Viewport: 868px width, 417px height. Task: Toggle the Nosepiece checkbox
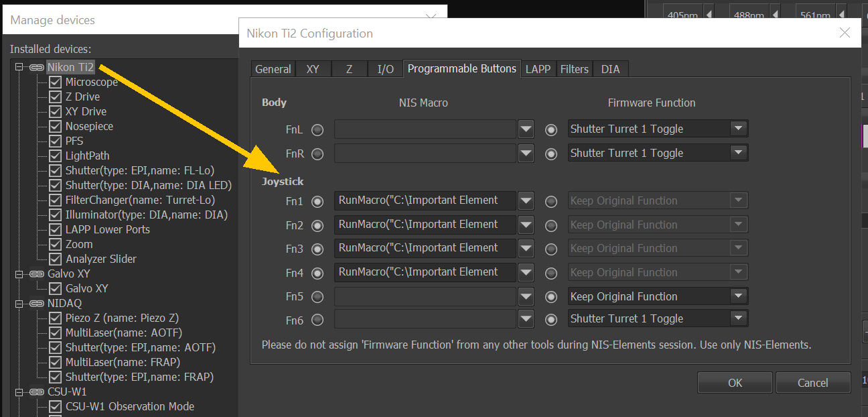point(56,126)
